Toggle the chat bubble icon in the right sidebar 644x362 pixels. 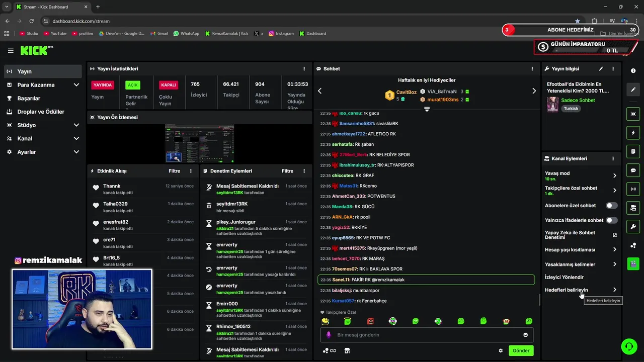click(x=633, y=170)
